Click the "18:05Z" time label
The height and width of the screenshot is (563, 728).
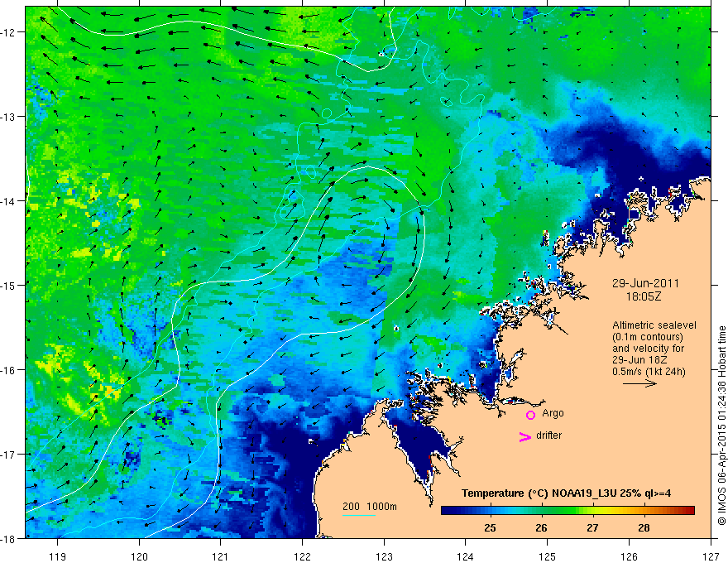(644, 296)
